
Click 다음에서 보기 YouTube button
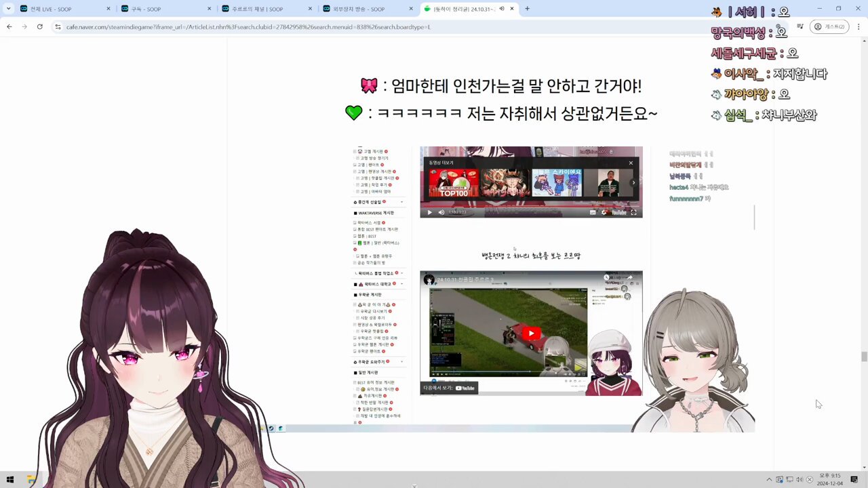click(x=449, y=388)
